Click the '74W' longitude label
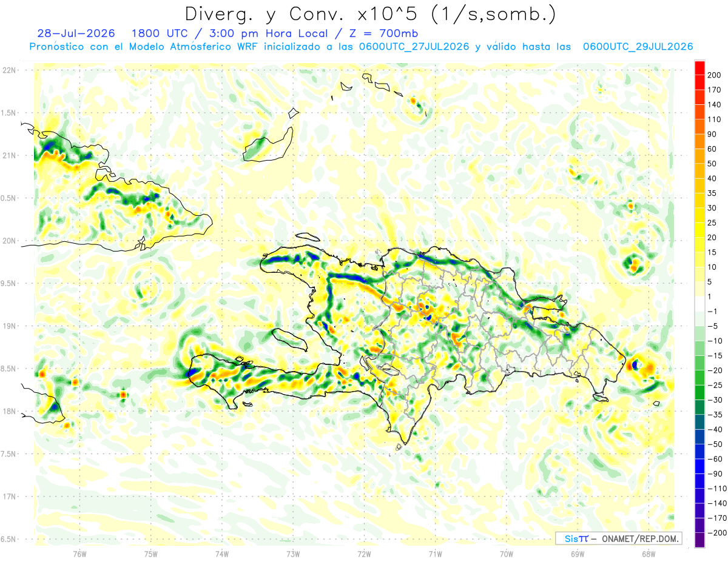This screenshot has height=562, width=728. click(x=221, y=554)
